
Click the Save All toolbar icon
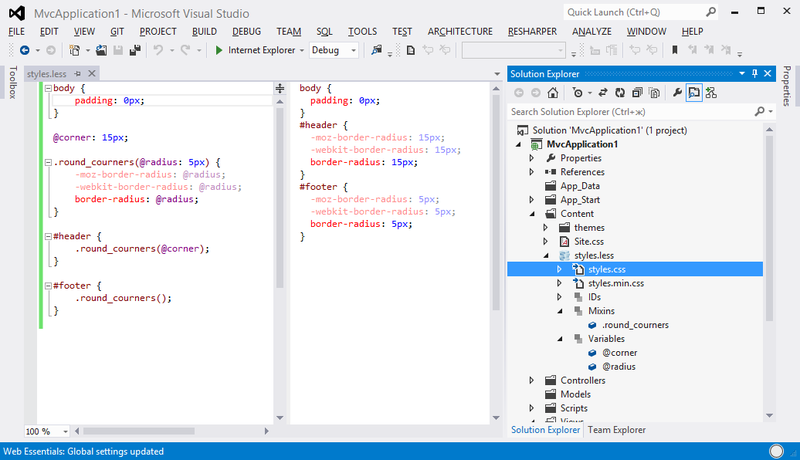tap(135, 50)
